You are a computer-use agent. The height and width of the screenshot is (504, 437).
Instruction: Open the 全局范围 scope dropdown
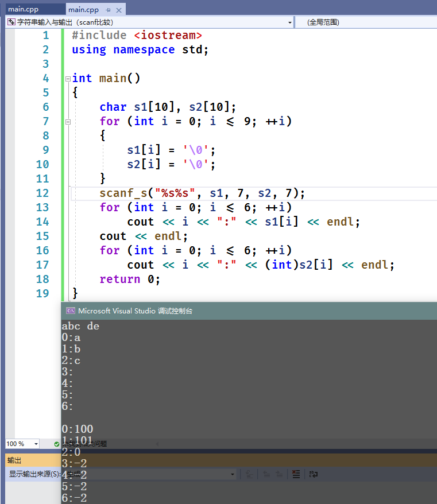366,22
